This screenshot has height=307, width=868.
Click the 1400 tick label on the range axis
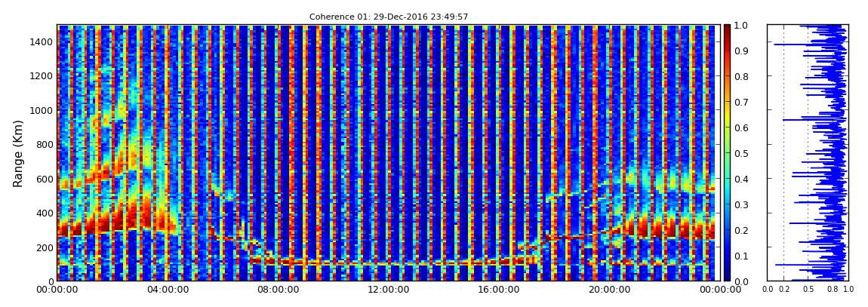(41, 41)
